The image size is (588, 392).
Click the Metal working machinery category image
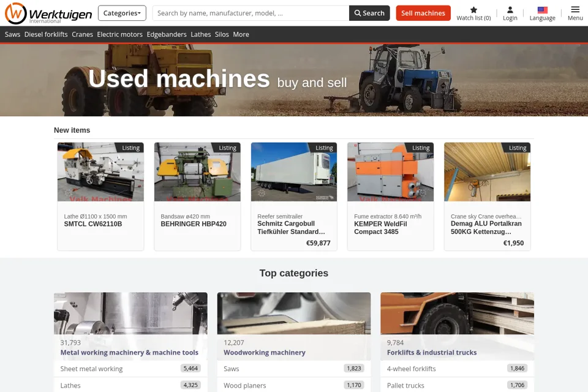(x=130, y=313)
